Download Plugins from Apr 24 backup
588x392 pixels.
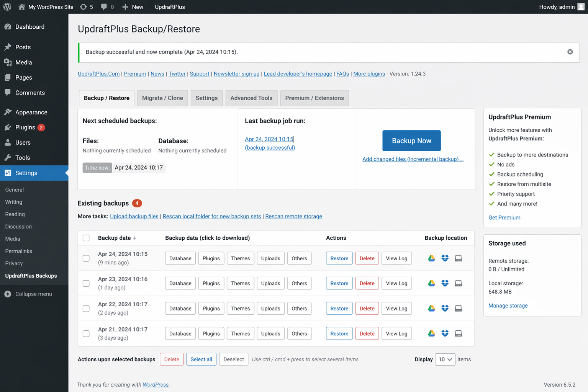click(211, 258)
